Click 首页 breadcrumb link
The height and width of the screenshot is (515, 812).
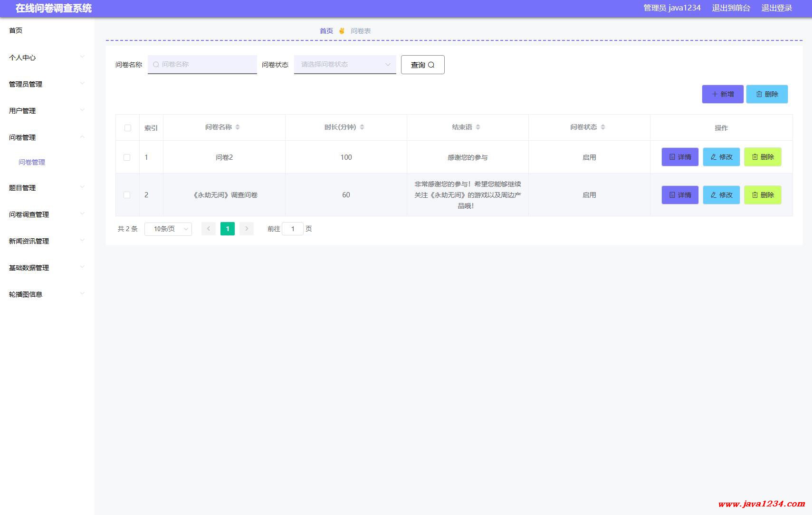click(326, 31)
